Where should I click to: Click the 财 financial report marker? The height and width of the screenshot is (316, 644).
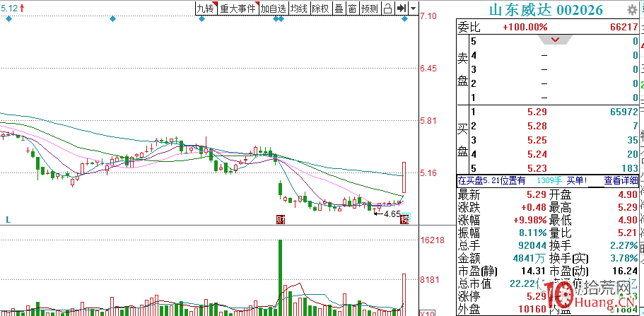[281, 220]
